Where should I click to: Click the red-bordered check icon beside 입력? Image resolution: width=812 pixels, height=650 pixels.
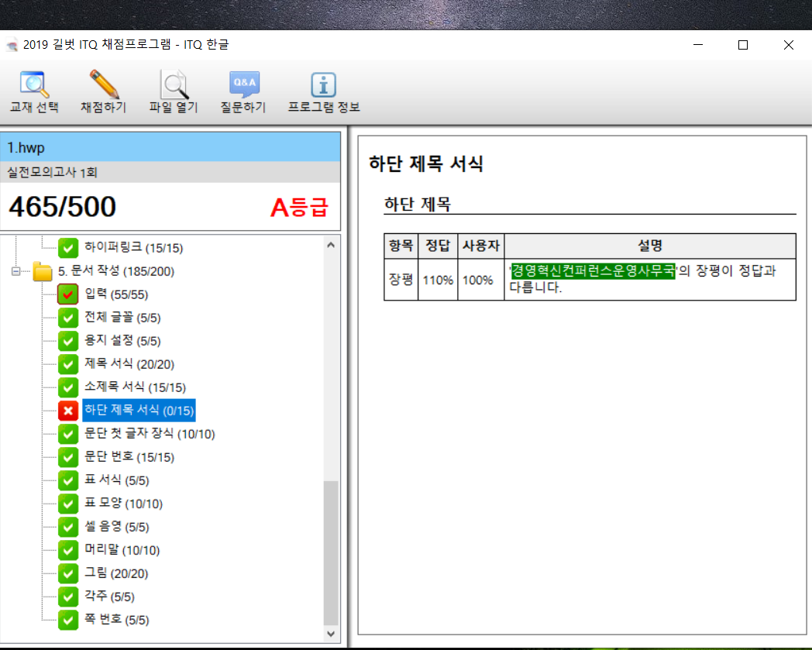[x=68, y=294]
